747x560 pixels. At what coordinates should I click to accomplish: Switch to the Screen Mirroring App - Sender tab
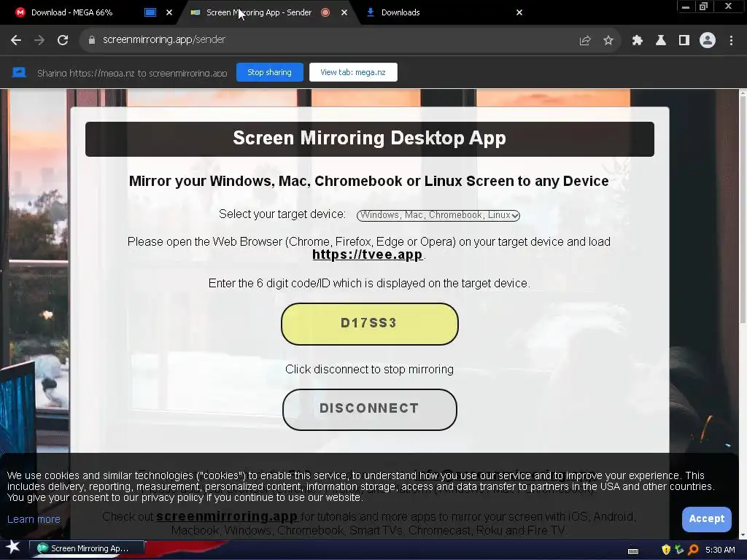coord(259,13)
